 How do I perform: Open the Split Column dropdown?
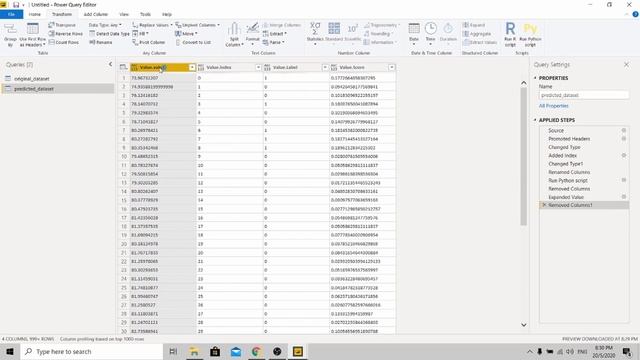click(x=234, y=35)
